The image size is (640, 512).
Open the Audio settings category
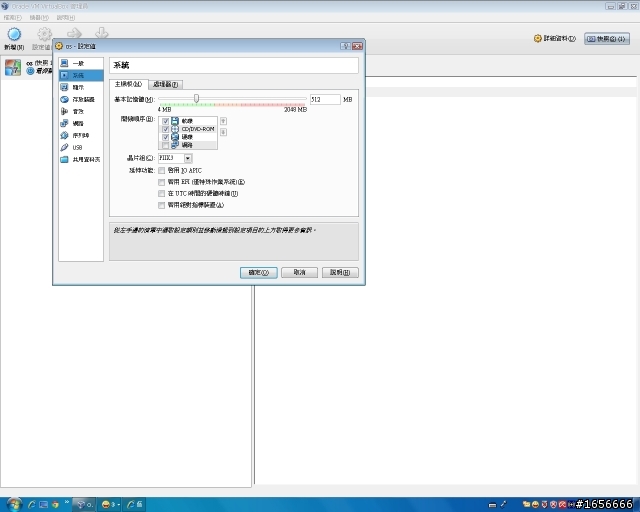[x=81, y=111]
